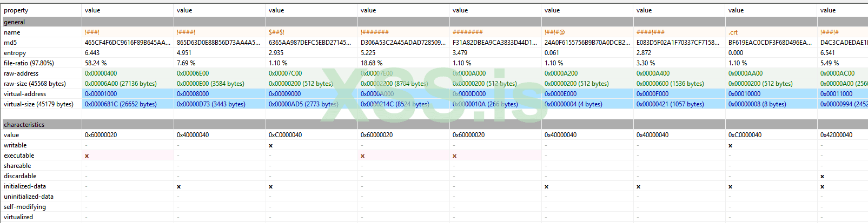Select virtual-size 0x00000D73 (3443 bytes)
868x223 pixels.
(211, 104)
